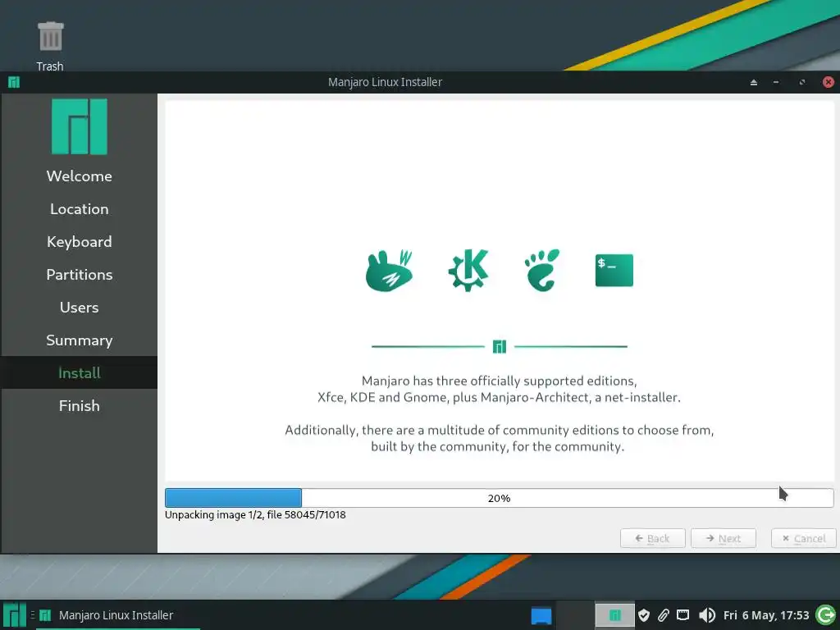Click the small Manjaro logo between divider lines
This screenshot has width=840, height=630.
pyautogui.click(x=500, y=347)
